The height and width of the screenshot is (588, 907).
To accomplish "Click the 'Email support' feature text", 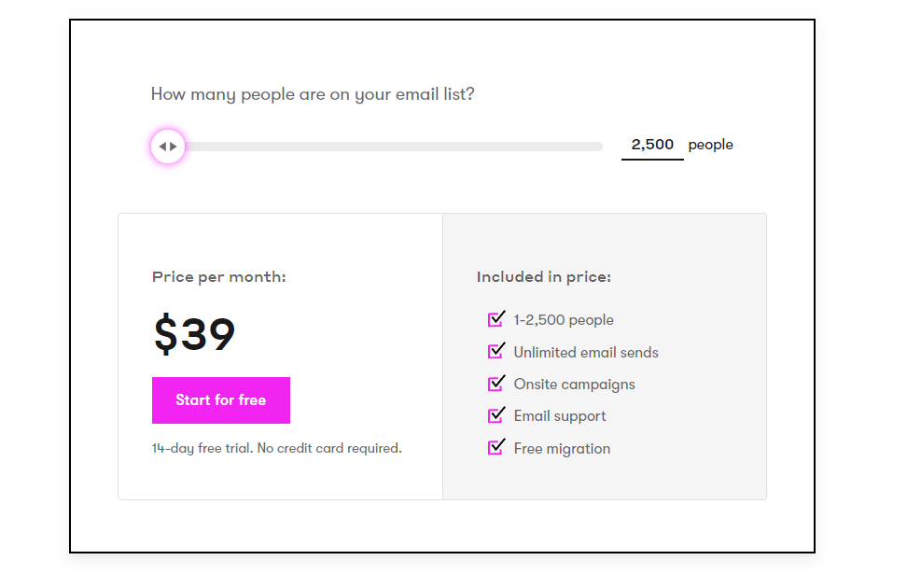I will (x=559, y=416).
